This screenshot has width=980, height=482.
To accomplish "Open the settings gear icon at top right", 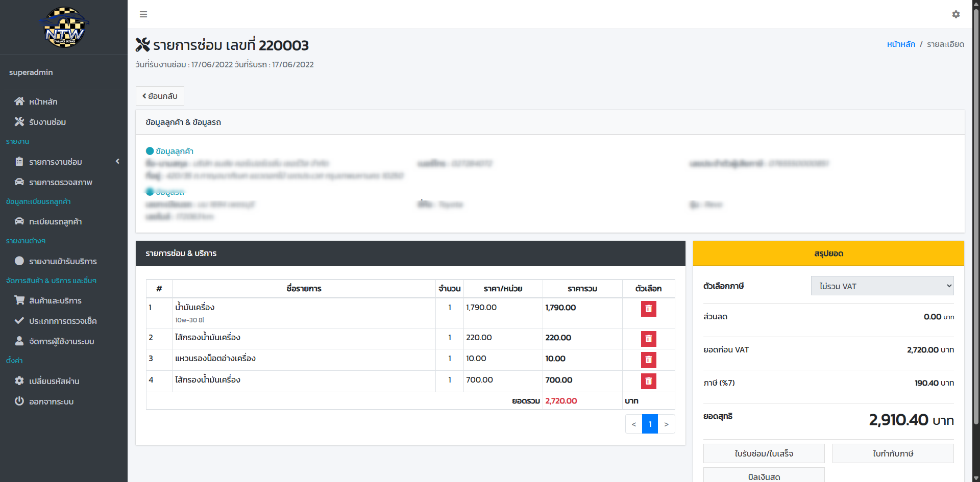I will pyautogui.click(x=956, y=14).
